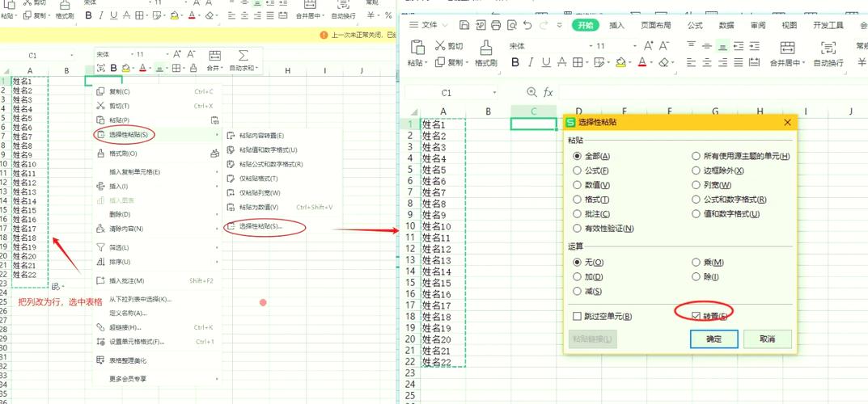The height and width of the screenshot is (404, 868).
Task: Click the paste options icon below column A
Action: pyautogui.click(x=56, y=286)
